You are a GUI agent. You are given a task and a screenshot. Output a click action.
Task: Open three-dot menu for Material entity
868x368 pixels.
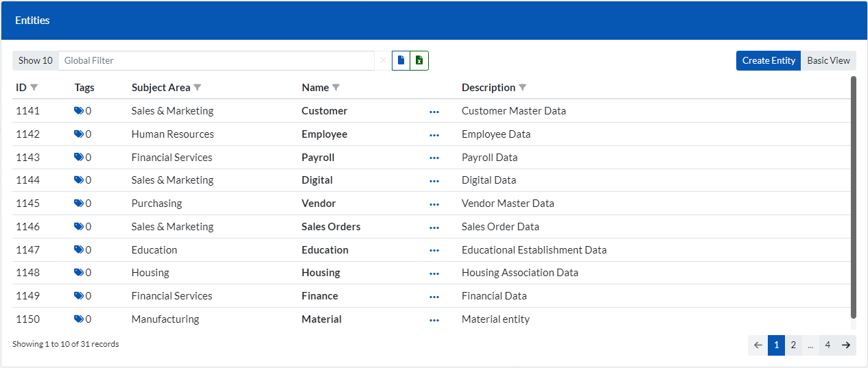[434, 319]
